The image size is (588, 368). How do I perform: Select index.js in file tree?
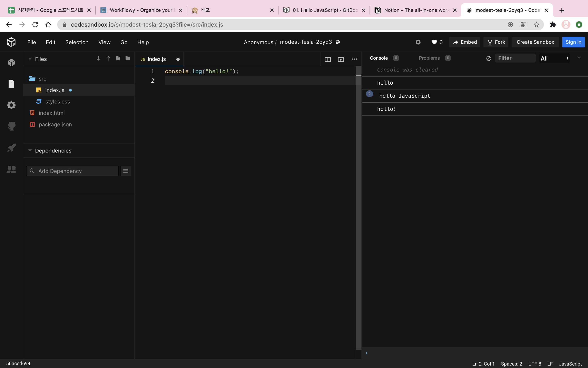pos(79,90)
